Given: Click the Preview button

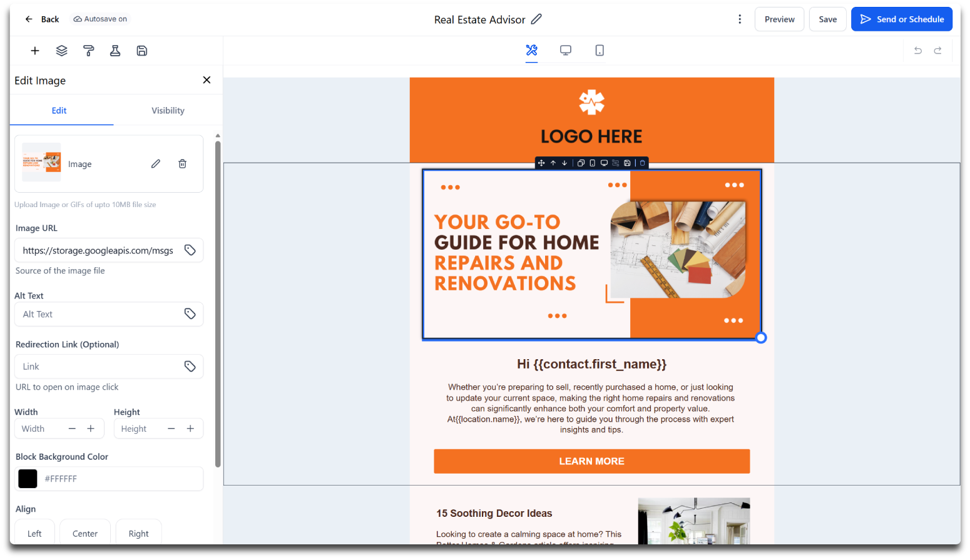Looking at the screenshot, I should (x=779, y=19).
